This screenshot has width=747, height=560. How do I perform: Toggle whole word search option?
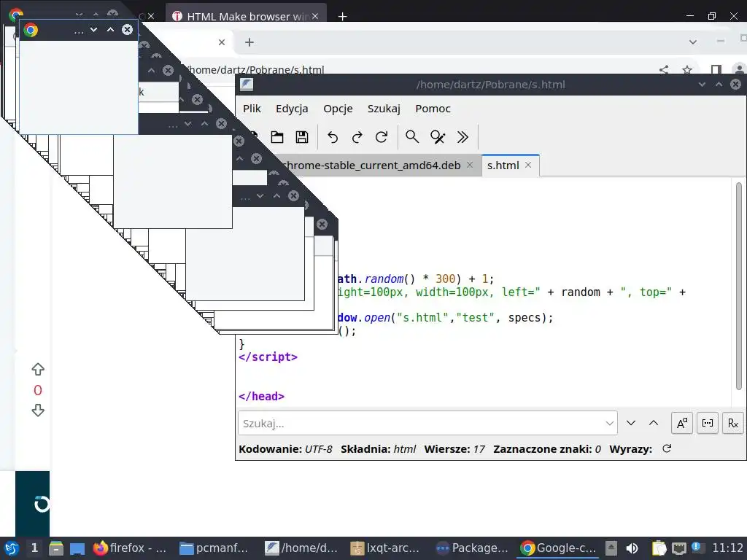point(708,423)
